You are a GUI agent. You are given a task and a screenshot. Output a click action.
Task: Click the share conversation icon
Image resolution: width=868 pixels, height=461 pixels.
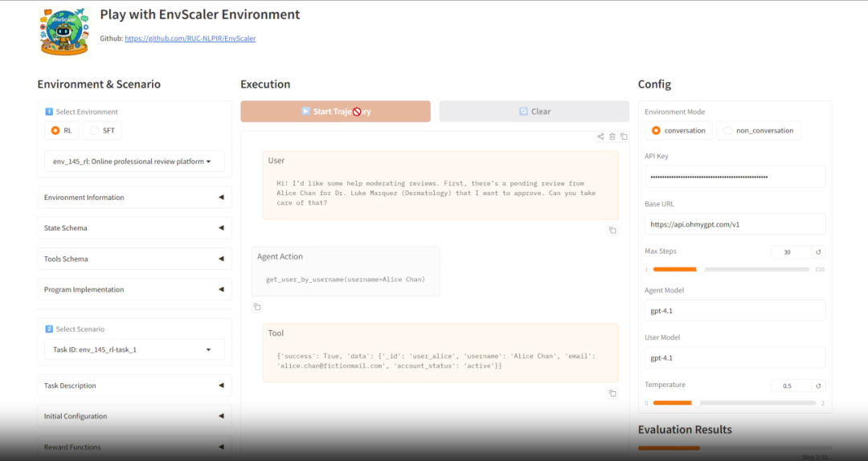600,137
